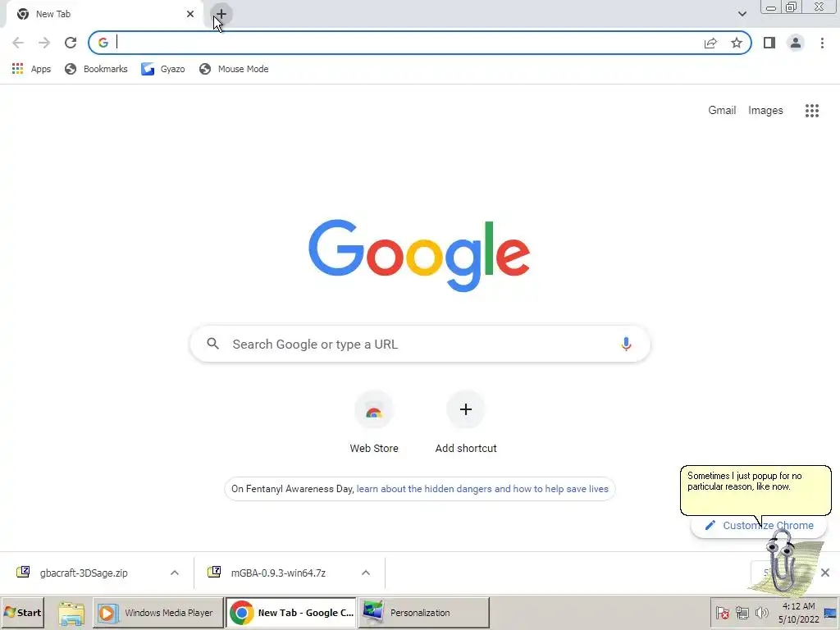Close the New Tab tab
Image resolution: width=840 pixels, height=630 pixels.
click(190, 14)
